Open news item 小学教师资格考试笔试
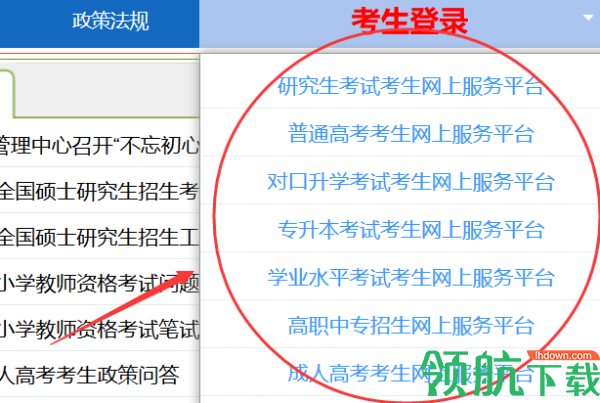The width and height of the screenshot is (600, 403). click(x=99, y=329)
